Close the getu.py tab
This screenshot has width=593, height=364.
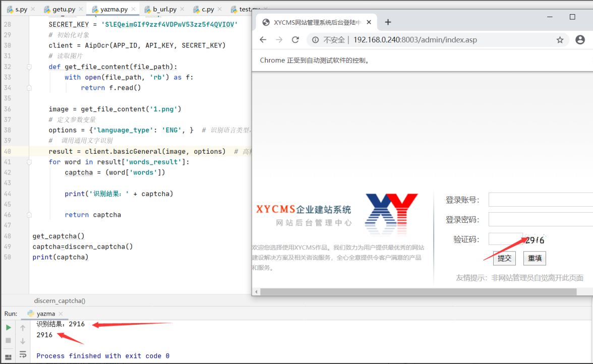click(x=81, y=9)
